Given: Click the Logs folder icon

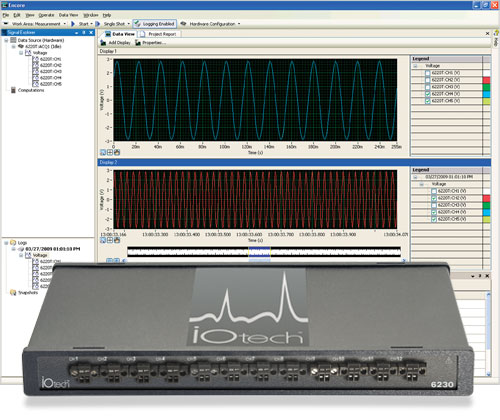Looking at the screenshot, I should point(13,242).
